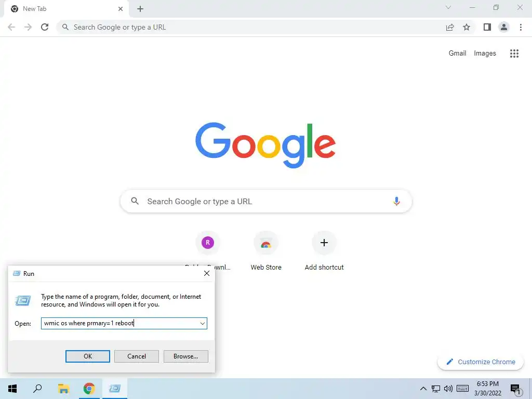Reload the page in Chrome
This screenshot has height=399, width=532.
click(x=45, y=27)
